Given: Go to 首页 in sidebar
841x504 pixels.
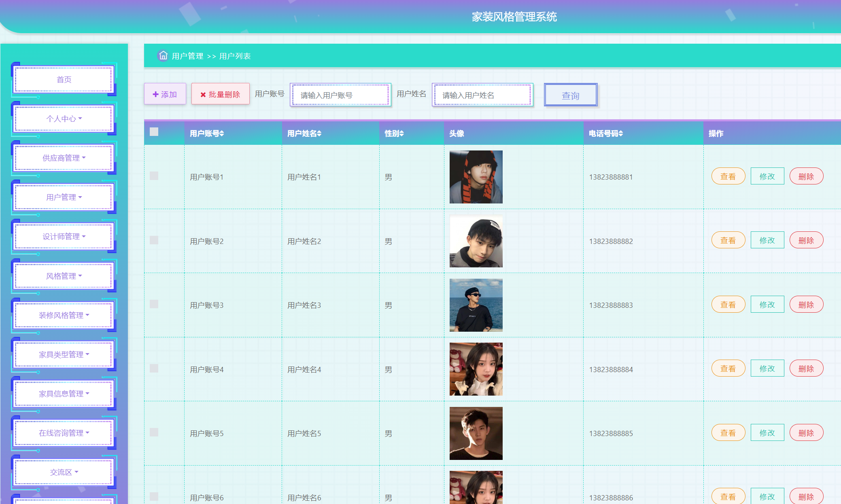Looking at the screenshot, I should (x=64, y=80).
